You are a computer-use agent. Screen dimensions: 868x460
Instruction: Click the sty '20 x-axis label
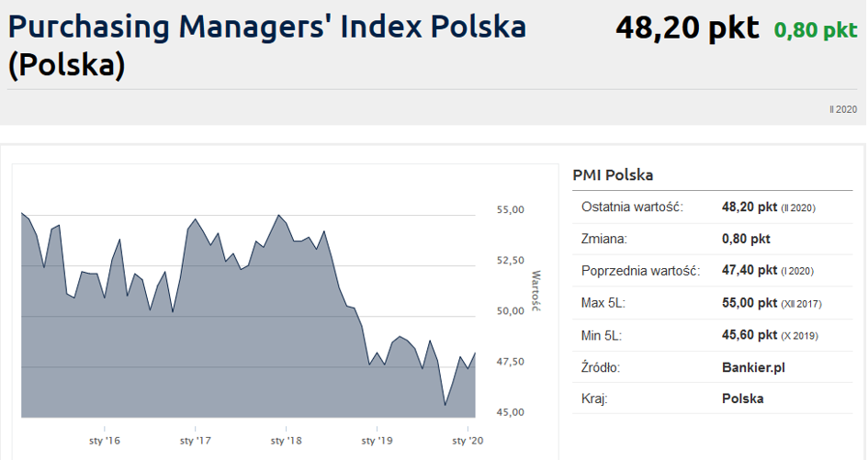[467, 441]
